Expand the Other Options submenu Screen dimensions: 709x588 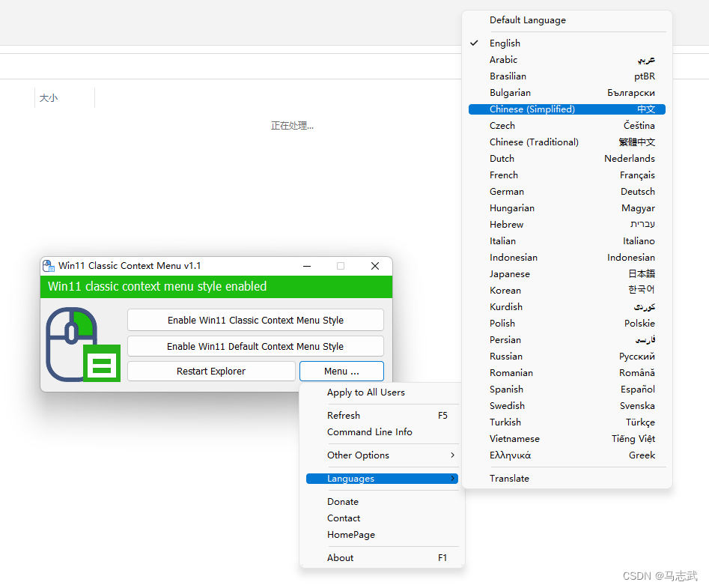click(x=358, y=455)
